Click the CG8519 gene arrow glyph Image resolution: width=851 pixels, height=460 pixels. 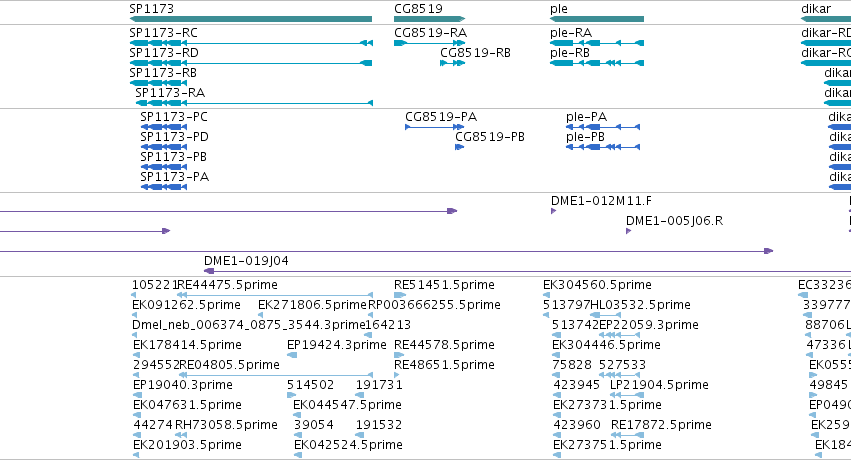point(429,19)
